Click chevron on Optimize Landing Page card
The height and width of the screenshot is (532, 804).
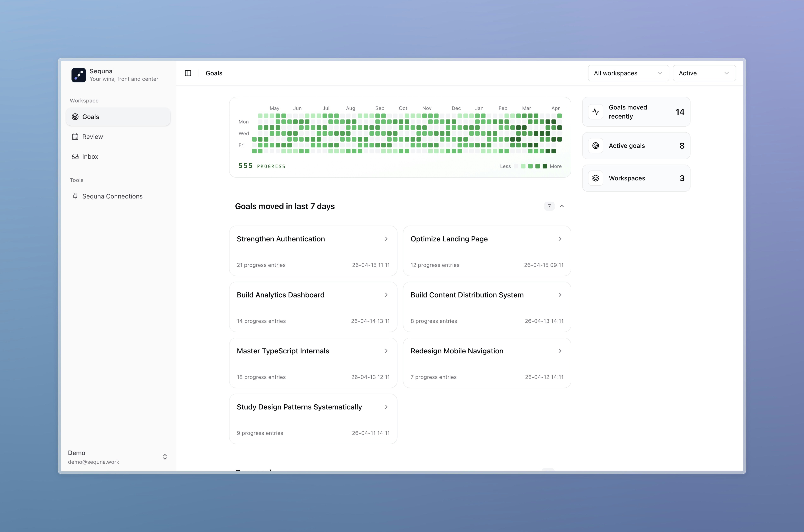(560, 239)
